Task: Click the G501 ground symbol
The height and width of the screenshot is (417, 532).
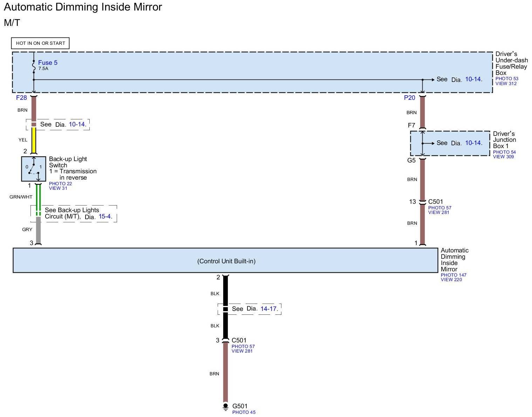Action: pyautogui.click(x=225, y=406)
